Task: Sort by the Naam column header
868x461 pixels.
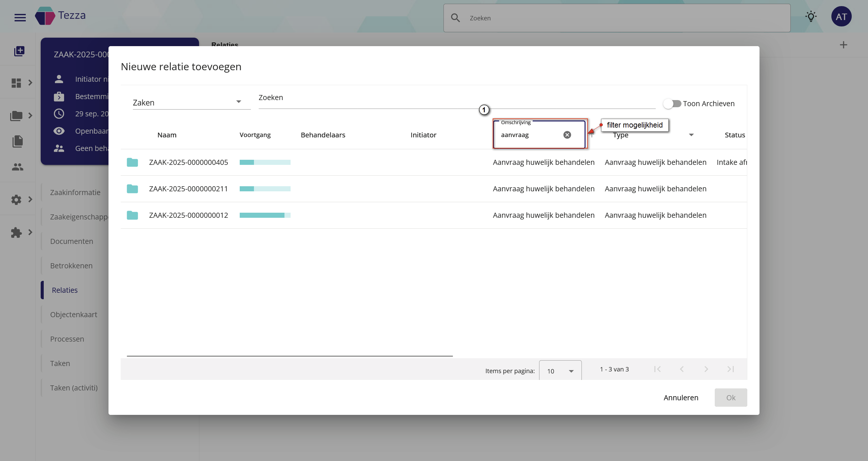Action: click(x=167, y=135)
